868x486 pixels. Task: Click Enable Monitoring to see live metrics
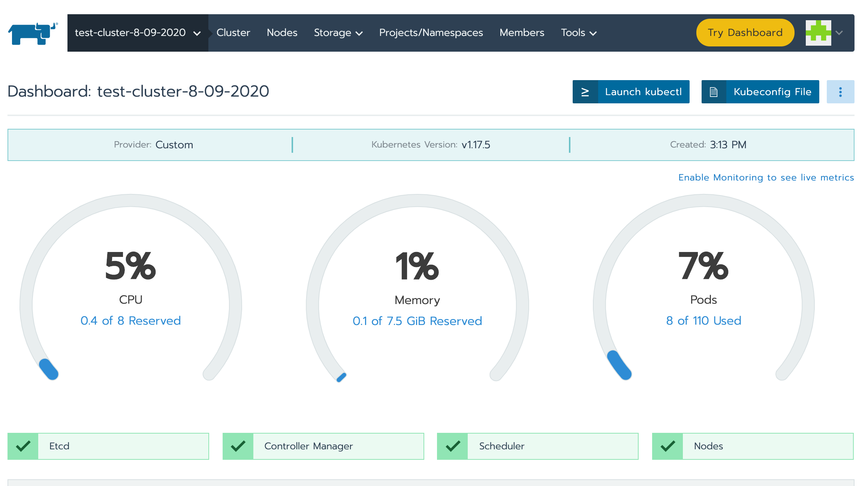(766, 177)
